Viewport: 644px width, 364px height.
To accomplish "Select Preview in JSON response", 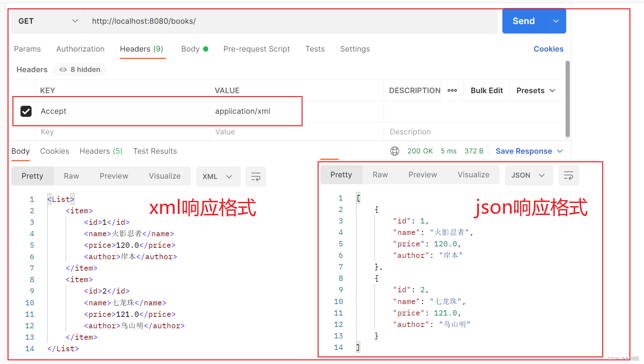I will pyautogui.click(x=422, y=175).
